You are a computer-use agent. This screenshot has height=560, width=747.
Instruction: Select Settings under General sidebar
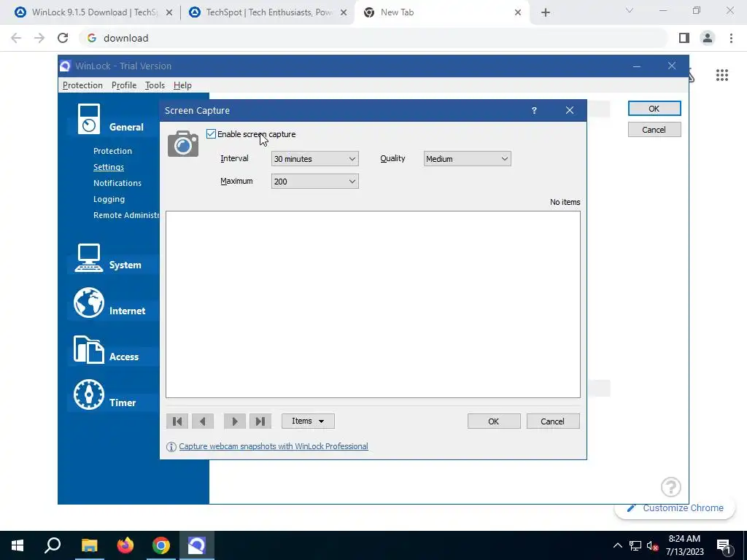(x=109, y=167)
